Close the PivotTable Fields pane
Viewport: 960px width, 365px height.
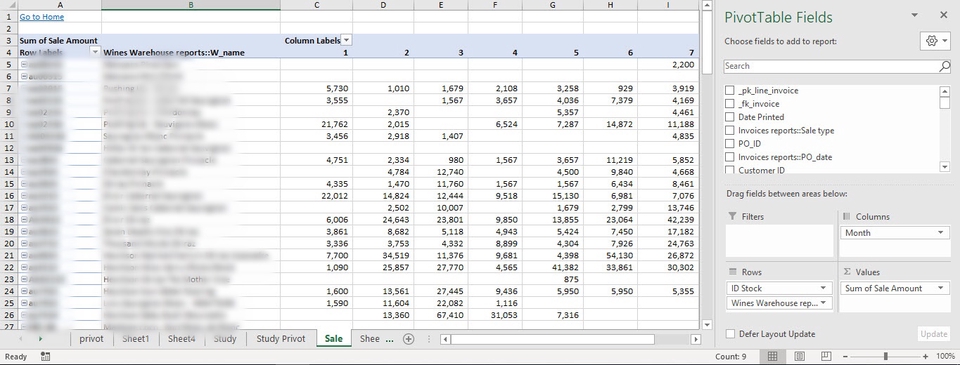pos(943,15)
